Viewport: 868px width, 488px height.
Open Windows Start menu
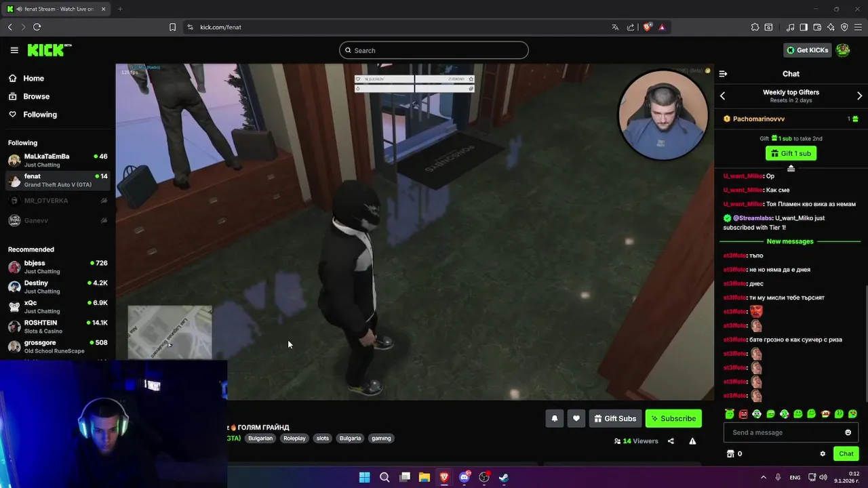tap(364, 477)
